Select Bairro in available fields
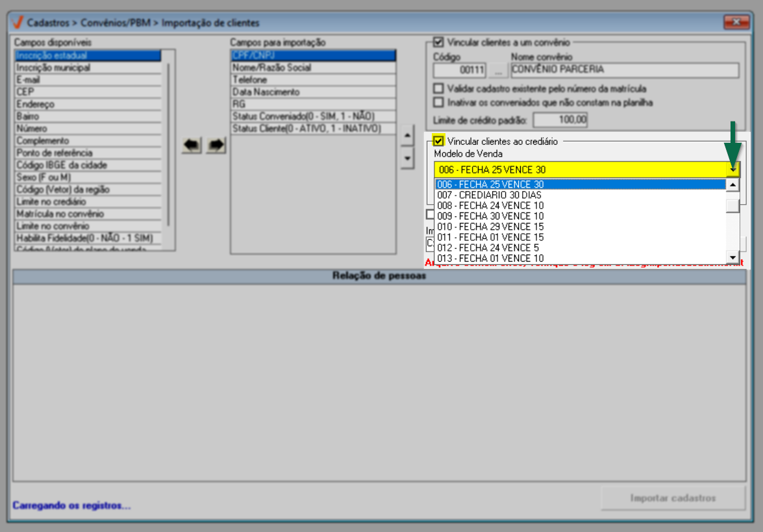 pos(88,116)
